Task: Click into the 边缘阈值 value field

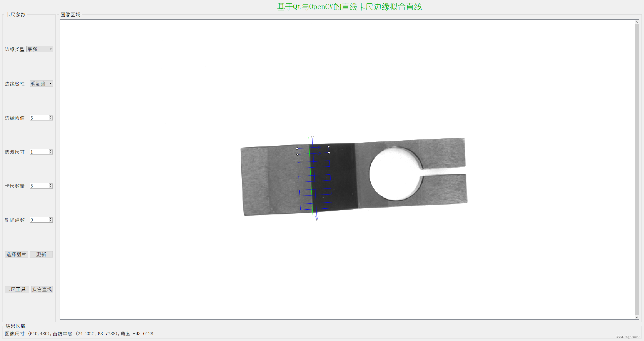Action: tap(39, 118)
